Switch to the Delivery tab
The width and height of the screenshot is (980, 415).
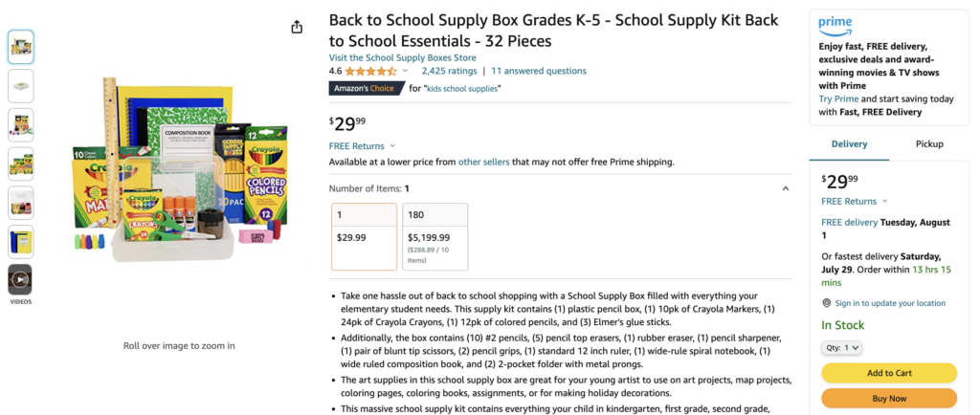coord(850,144)
